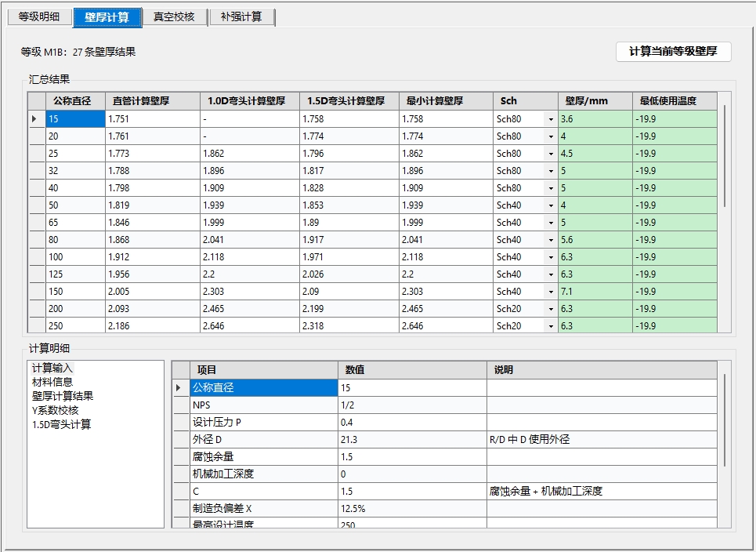Select nominal diameter cell 100

[75, 257]
